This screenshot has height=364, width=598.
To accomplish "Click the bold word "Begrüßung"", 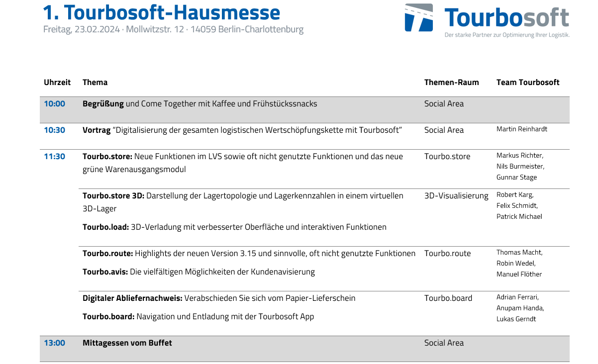I will coord(103,104).
